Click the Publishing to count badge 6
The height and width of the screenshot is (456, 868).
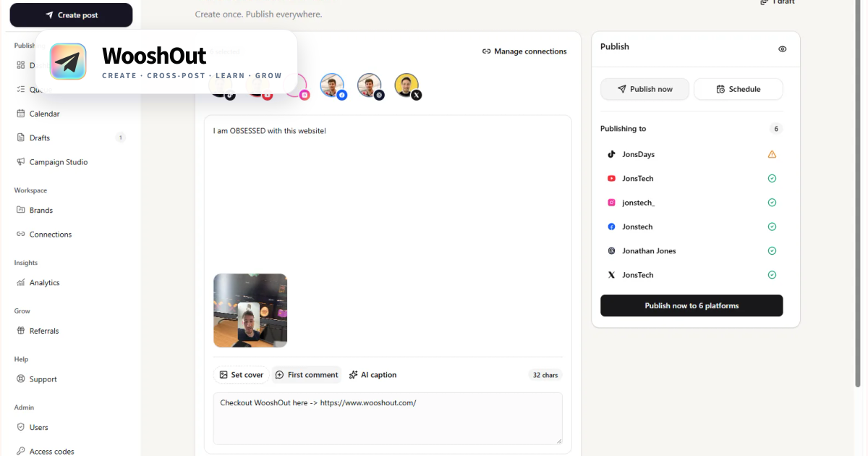pos(776,129)
